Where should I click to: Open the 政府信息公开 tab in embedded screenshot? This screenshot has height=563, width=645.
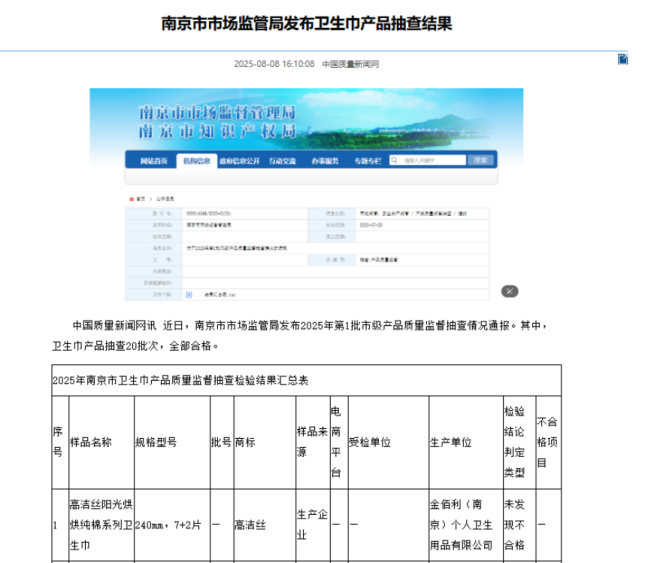coord(239,161)
